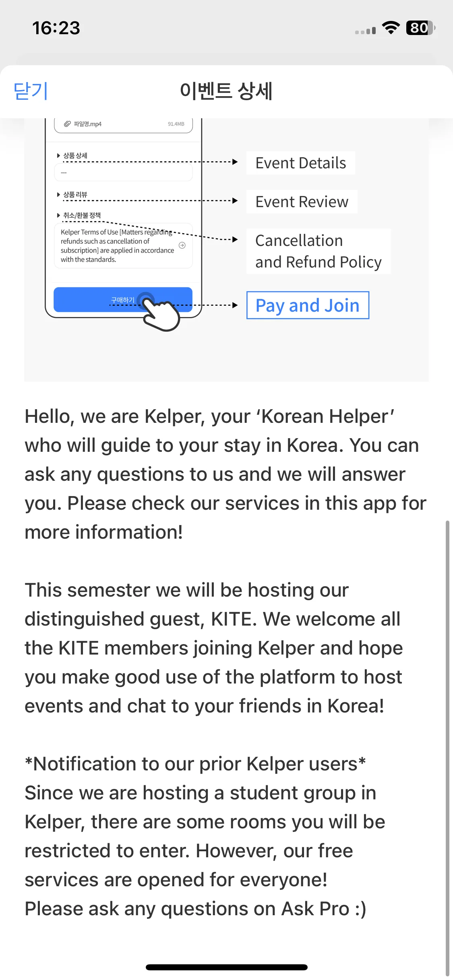Click the arrowhead pointing to Event Details
The height and width of the screenshot is (980, 453).
click(x=235, y=162)
